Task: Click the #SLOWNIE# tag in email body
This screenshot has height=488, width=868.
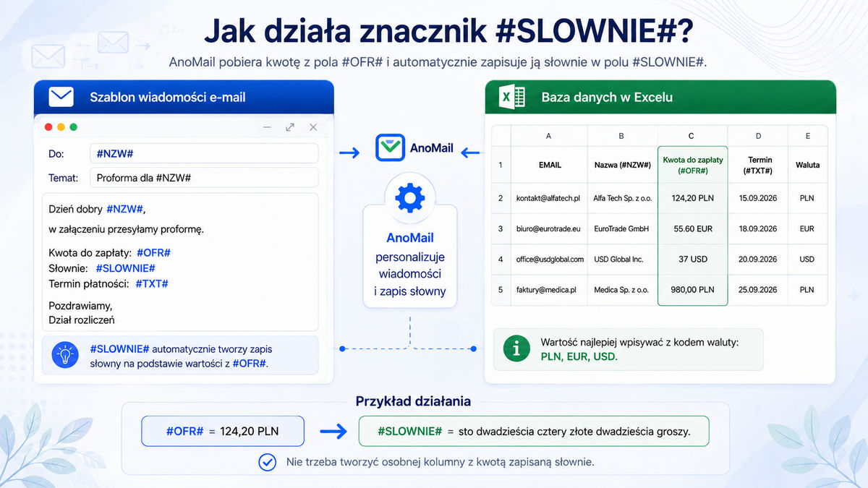Action: (125, 268)
